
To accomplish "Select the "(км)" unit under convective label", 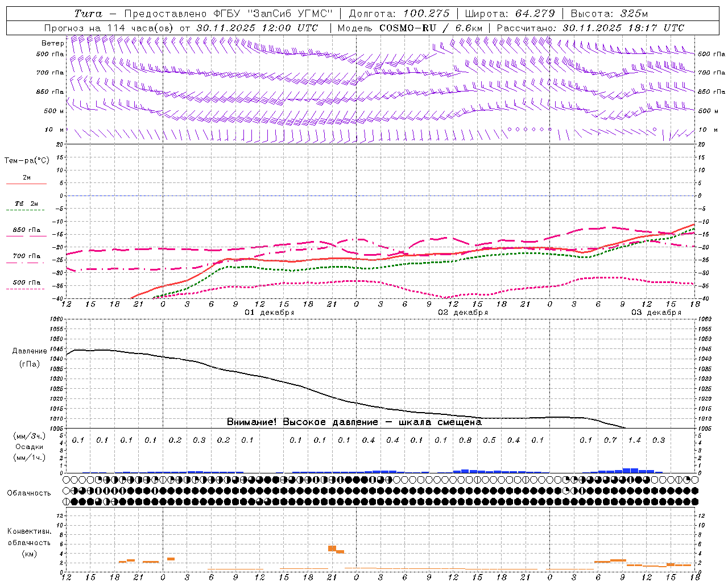I will coord(29,554).
